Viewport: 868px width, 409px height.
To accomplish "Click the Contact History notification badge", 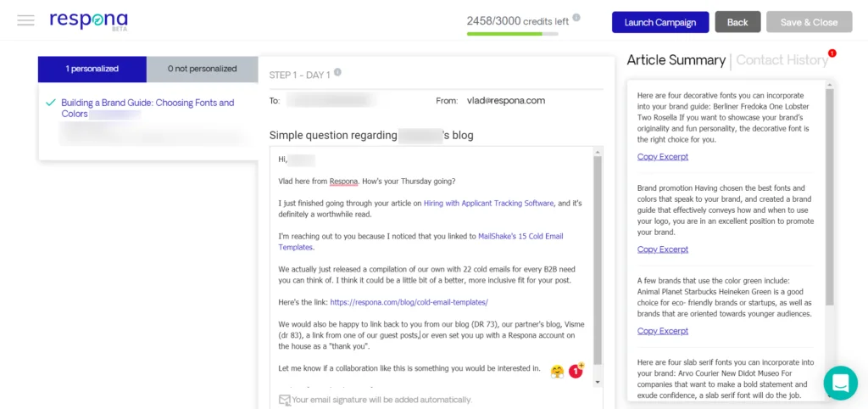I will click(x=832, y=53).
